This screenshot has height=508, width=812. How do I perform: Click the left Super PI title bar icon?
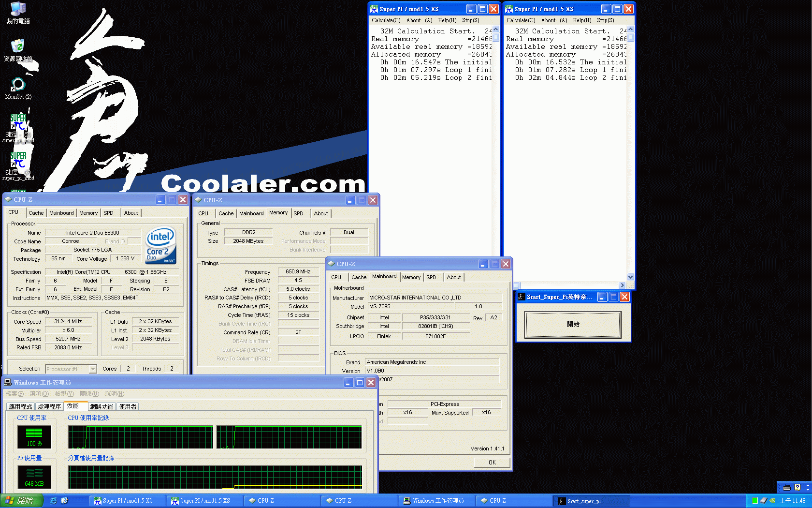pyautogui.click(x=374, y=9)
